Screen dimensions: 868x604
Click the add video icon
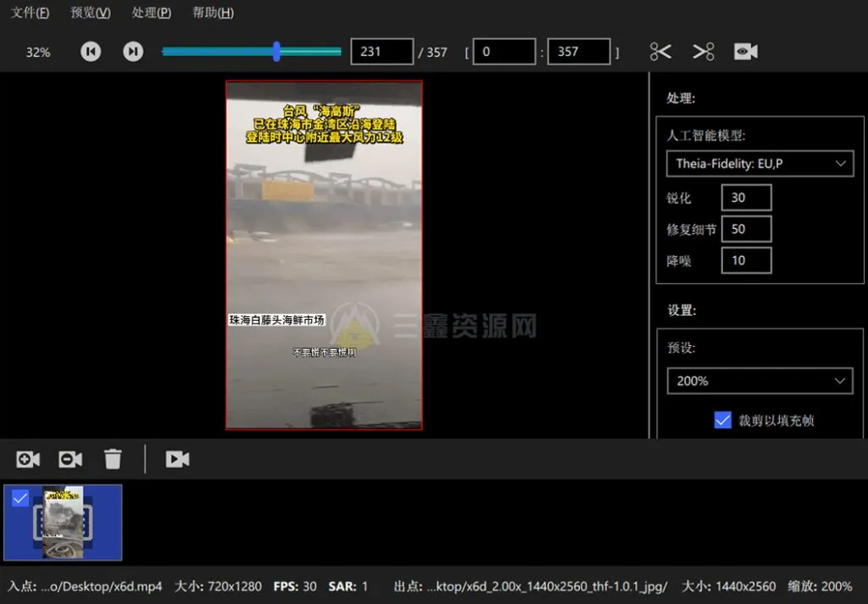coord(27,458)
